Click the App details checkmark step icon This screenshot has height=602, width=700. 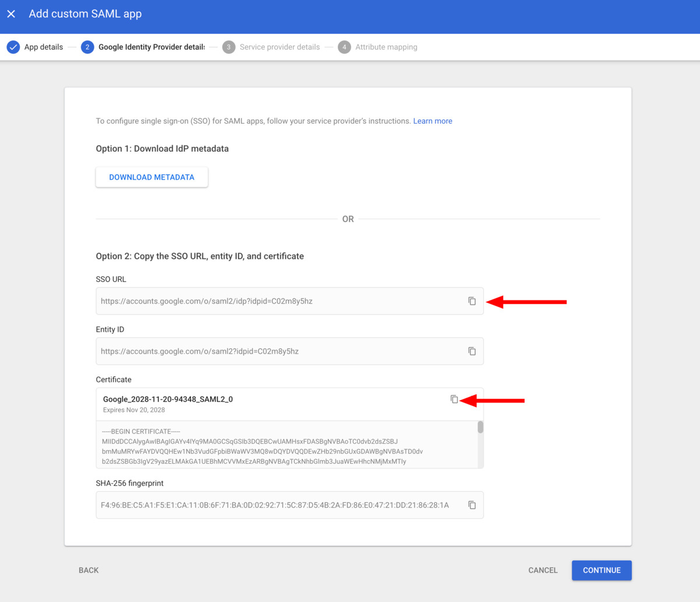(x=13, y=47)
